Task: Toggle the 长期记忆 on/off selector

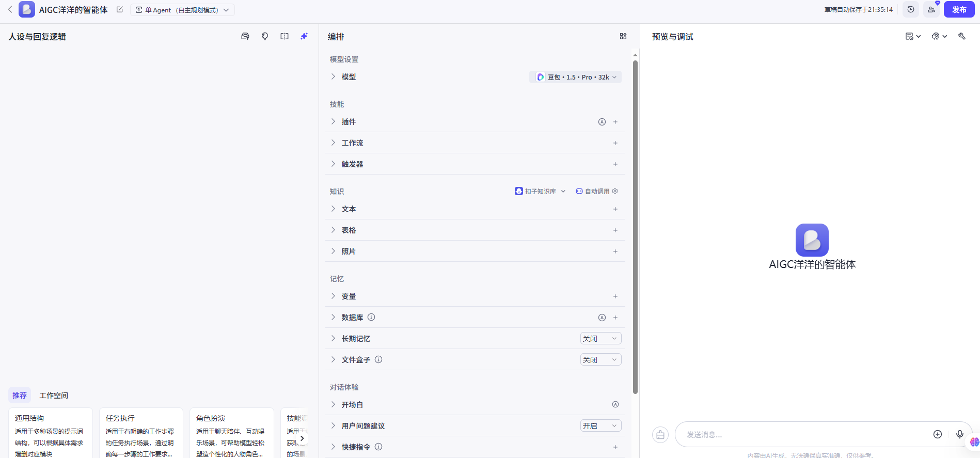Action: [x=600, y=339]
